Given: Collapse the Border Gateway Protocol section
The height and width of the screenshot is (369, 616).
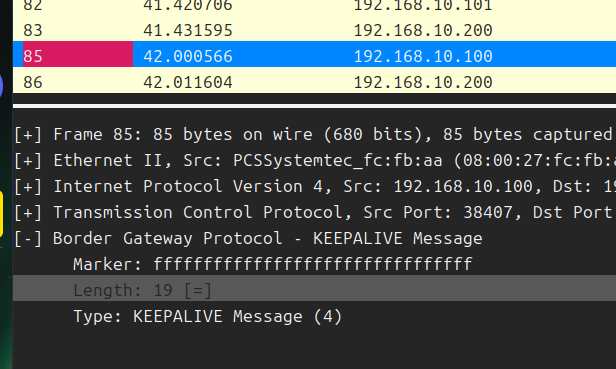Looking at the screenshot, I should [x=28, y=238].
